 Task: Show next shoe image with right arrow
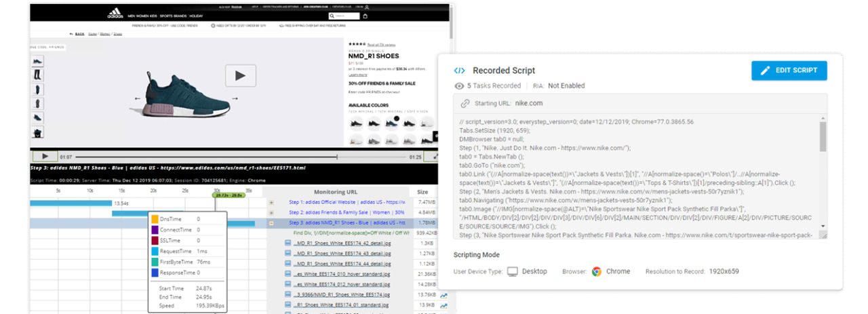(235, 98)
